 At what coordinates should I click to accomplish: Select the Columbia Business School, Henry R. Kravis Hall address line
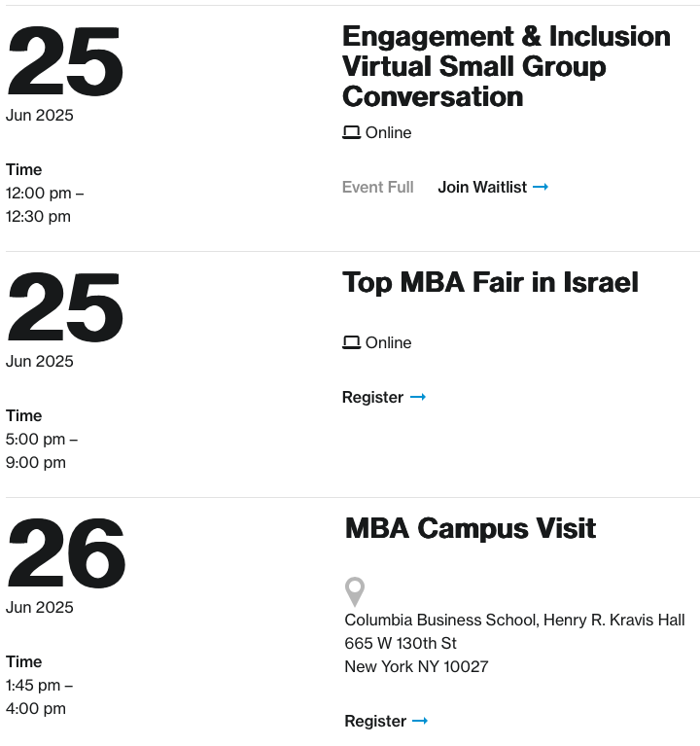pyautogui.click(x=514, y=620)
